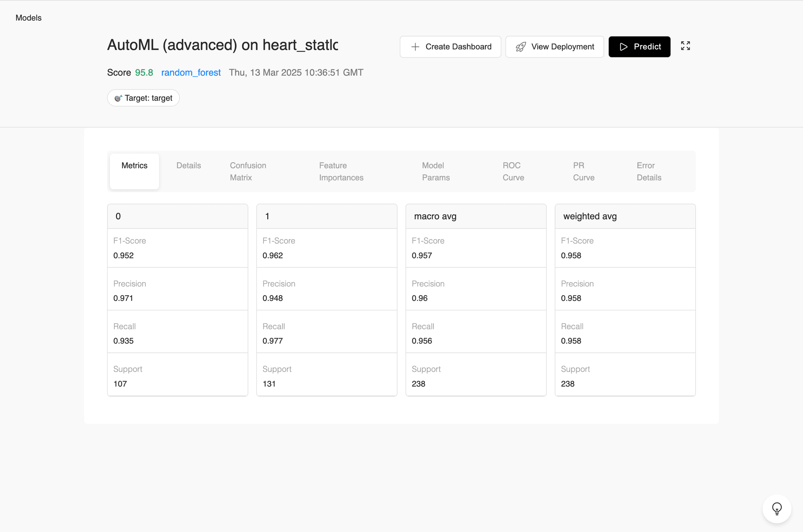
Task: Click macro avg Precision value 0.96
Action: point(419,298)
